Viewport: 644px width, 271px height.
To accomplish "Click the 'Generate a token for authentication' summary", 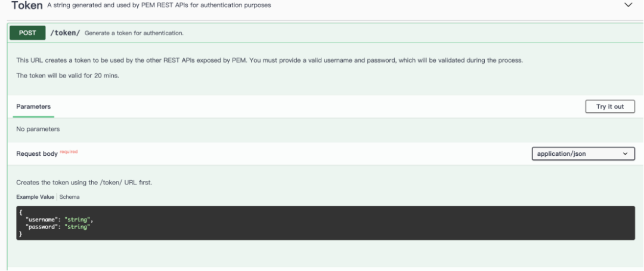I will click(x=134, y=33).
